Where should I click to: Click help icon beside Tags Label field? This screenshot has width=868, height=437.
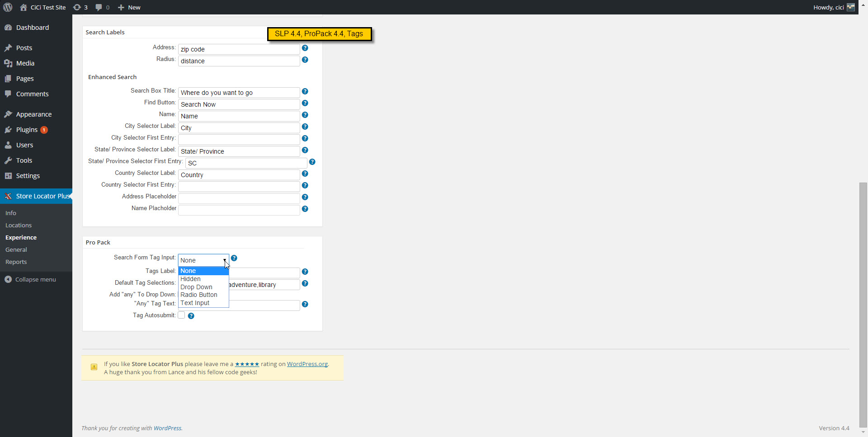pyautogui.click(x=305, y=272)
